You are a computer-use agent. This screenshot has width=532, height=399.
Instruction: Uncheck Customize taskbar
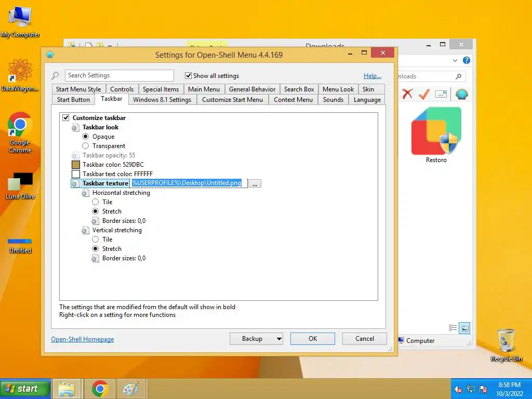[66, 118]
